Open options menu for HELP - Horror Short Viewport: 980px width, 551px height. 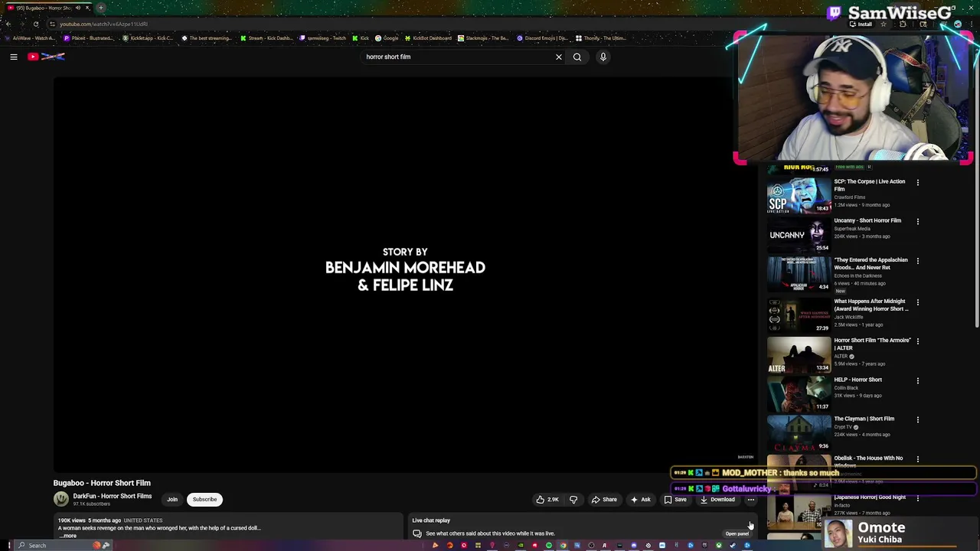[918, 381]
